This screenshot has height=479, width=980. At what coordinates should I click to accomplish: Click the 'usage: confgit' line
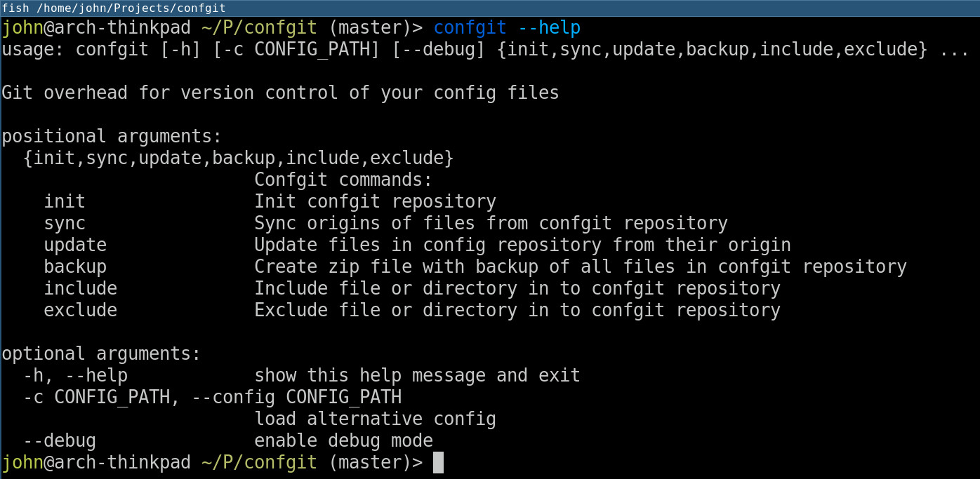(x=486, y=50)
